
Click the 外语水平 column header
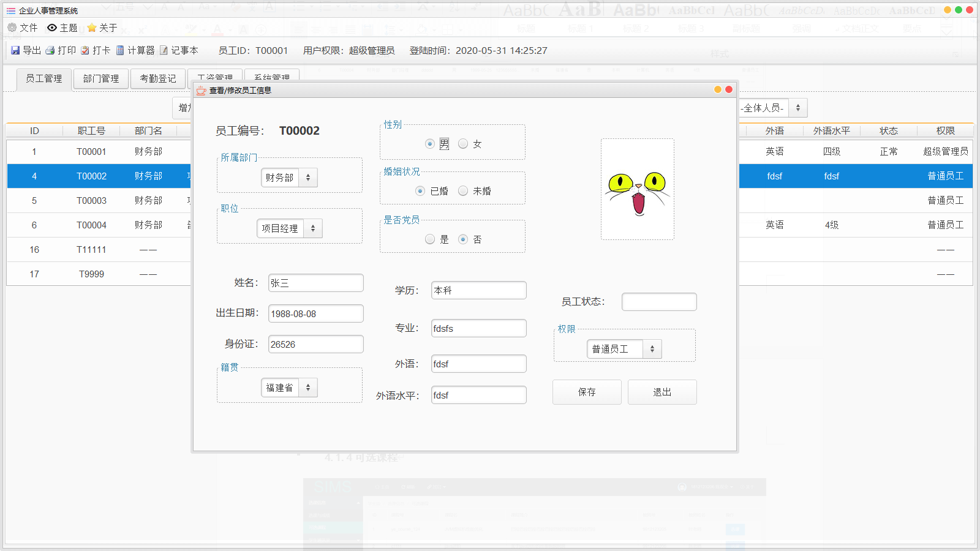tap(832, 130)
